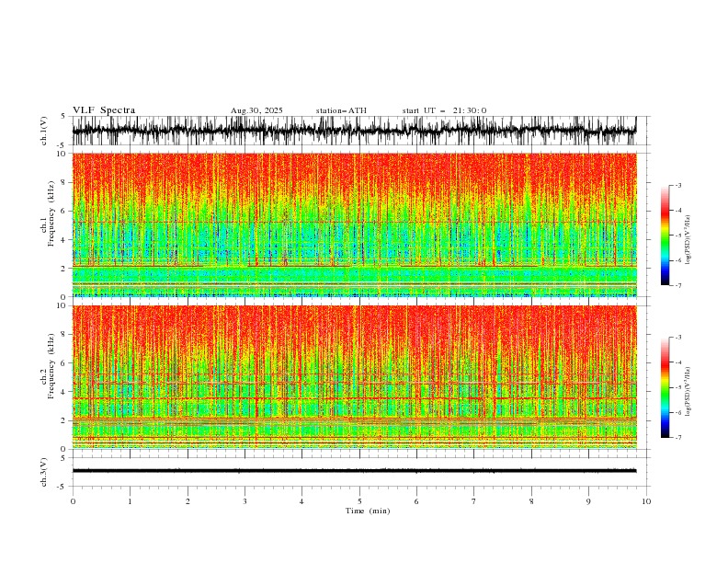Click the ch.2 colorbar "log(PSD)(V²/Hz)" label

[x=689, y=391]
